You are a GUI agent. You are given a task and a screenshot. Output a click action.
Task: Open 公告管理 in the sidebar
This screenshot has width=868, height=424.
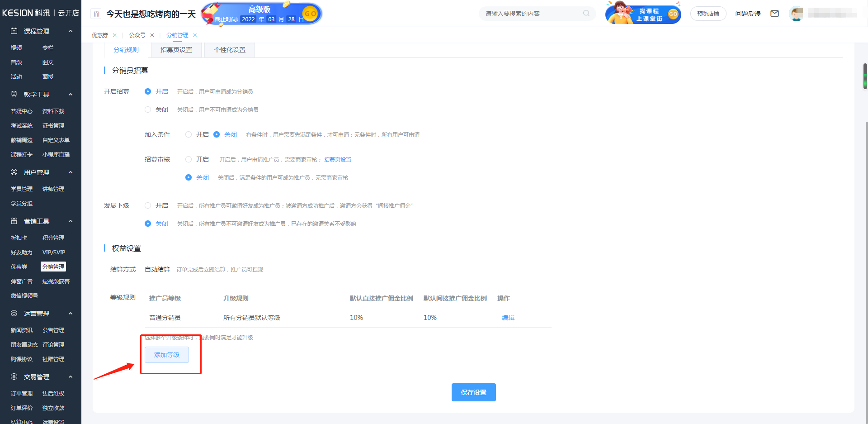coord(53,330)
